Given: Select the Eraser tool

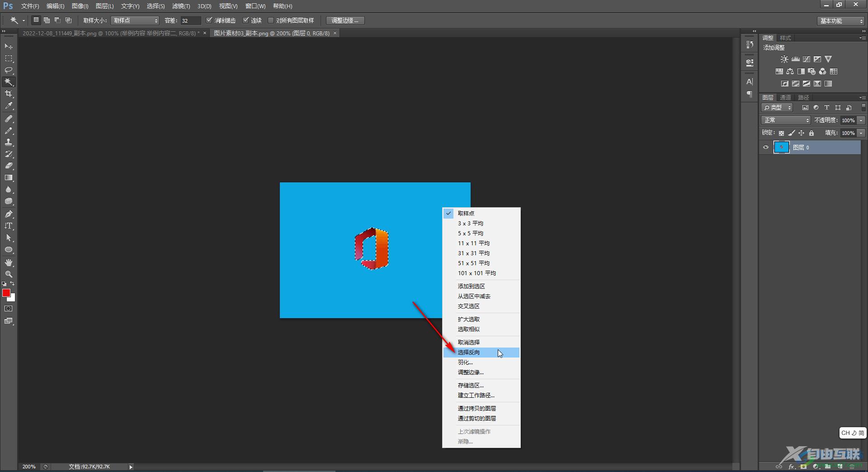Looking at the screenshot, I should click(x=9, y=166).
